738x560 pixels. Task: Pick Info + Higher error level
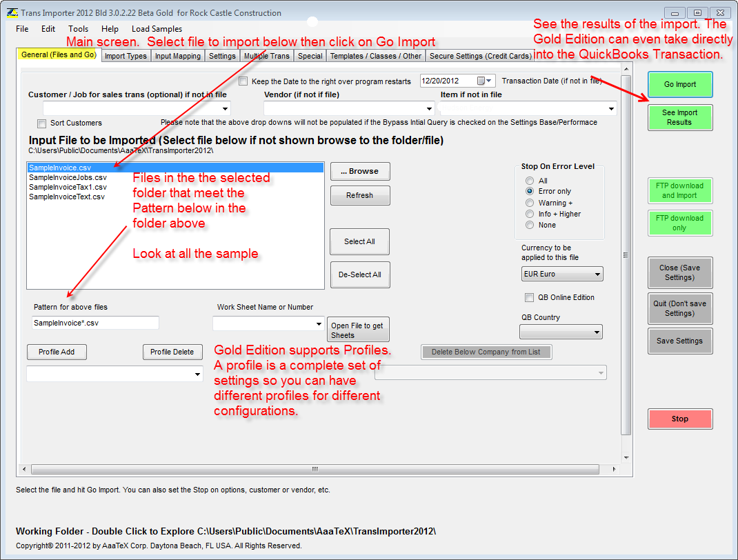click(530, 214)
